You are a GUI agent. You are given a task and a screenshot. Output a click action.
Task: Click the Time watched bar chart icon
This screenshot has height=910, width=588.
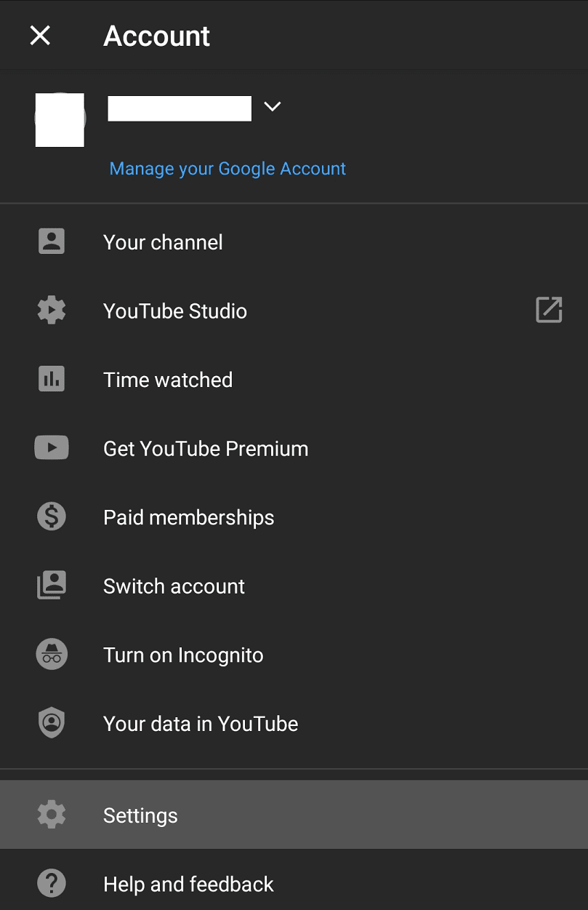click(52, 379)
